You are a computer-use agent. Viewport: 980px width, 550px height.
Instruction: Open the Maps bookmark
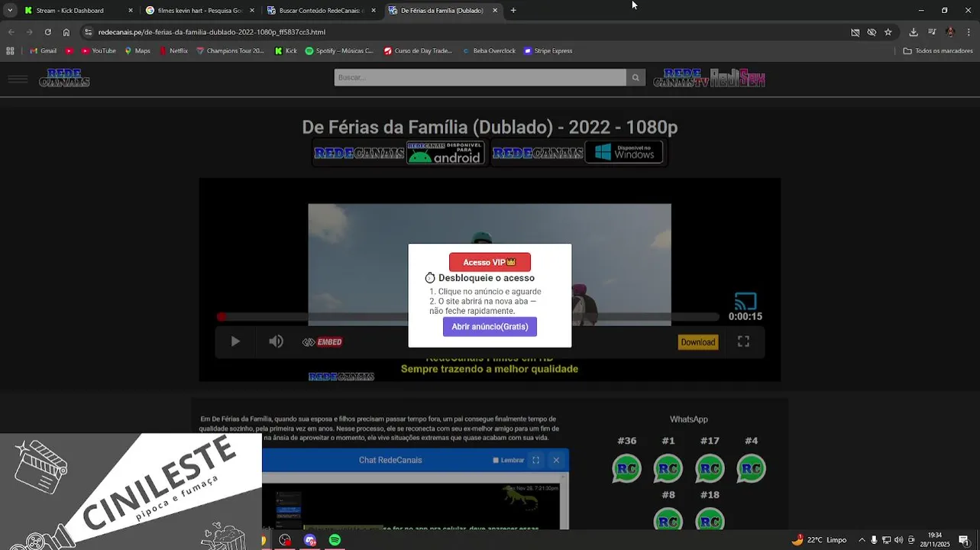137,51
